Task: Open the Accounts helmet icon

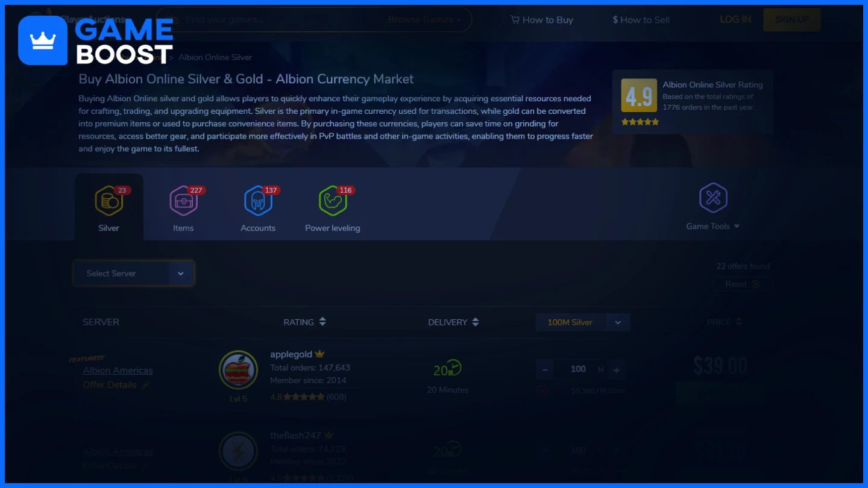Action: click(x=258, y=201)
